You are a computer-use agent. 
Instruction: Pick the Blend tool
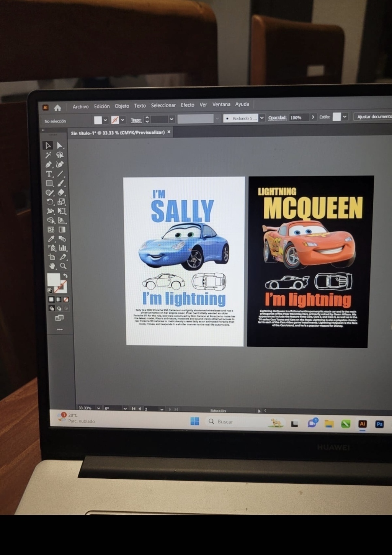coord(62,239)
